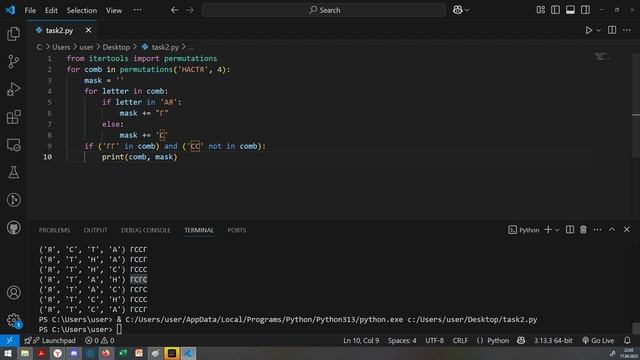Open terminal panel More Actions ellipsis
Viewport: 640px width, 360px height.
[598, 230]
